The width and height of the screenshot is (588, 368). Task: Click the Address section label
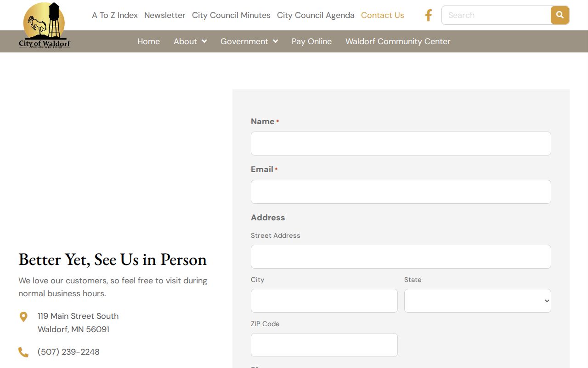268,218
